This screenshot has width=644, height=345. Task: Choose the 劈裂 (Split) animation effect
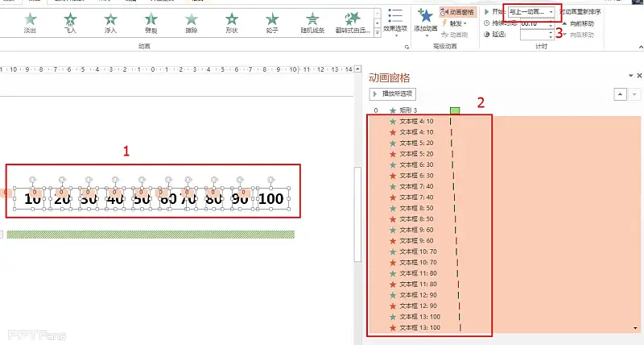pyautogui.click(x=151, y=21)
